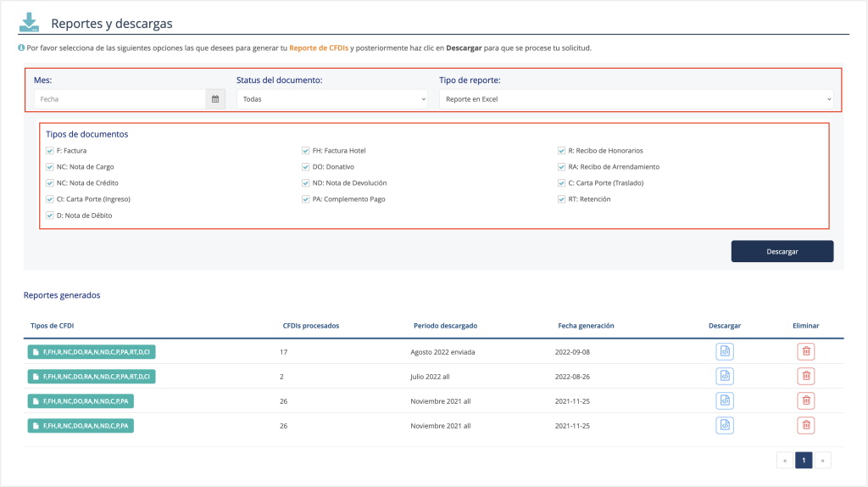Click the Fecha month input field
The image size is (868, 487).
click(120, 99)
